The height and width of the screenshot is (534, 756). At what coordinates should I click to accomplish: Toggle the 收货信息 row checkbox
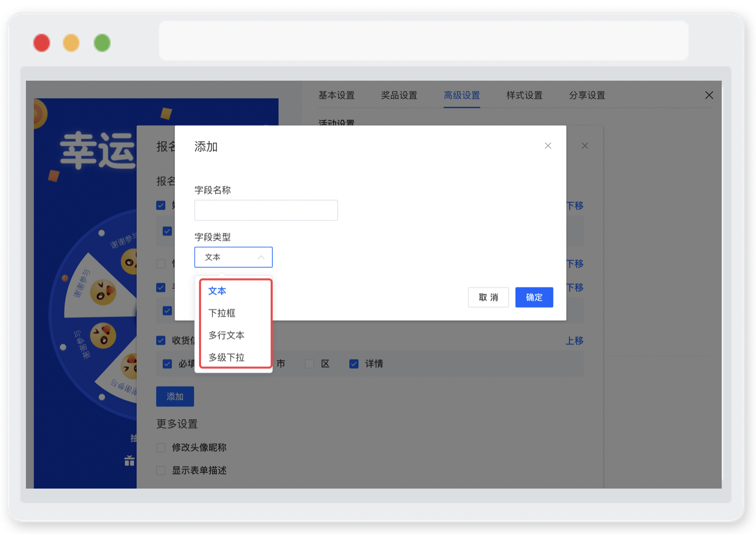161,341
